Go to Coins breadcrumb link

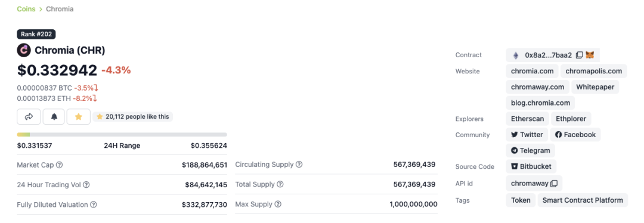tap(26, 8)
